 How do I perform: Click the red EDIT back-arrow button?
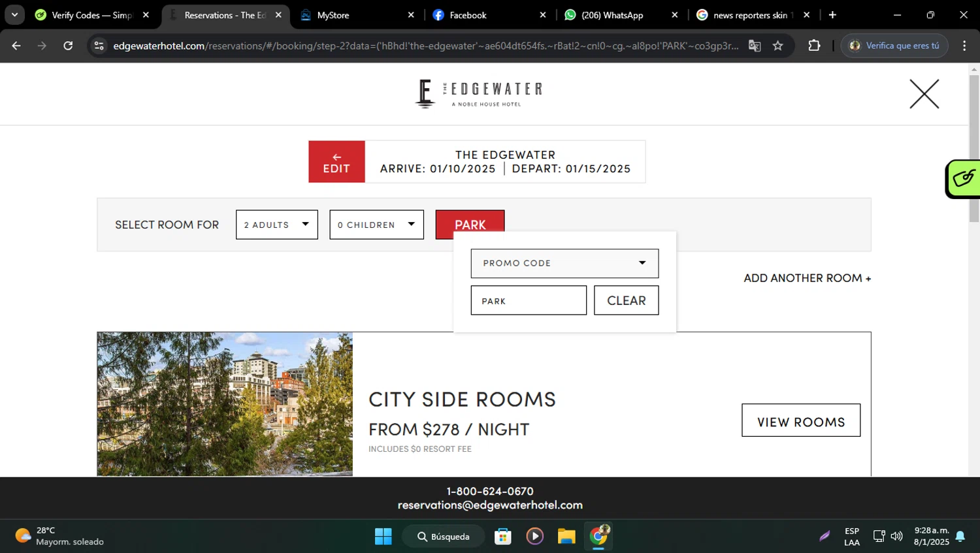(x=336, y=162)
